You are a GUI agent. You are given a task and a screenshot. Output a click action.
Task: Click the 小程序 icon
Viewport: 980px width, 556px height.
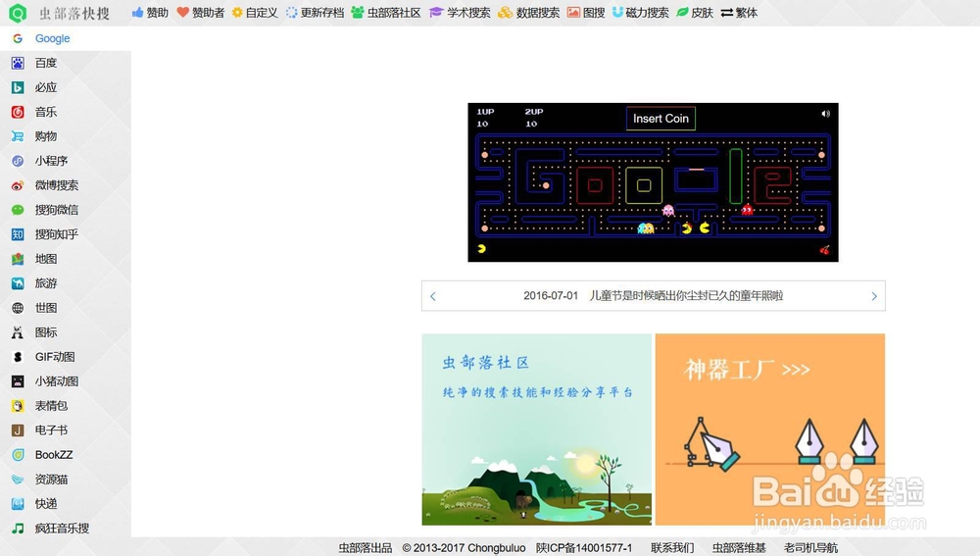(18, 161)
